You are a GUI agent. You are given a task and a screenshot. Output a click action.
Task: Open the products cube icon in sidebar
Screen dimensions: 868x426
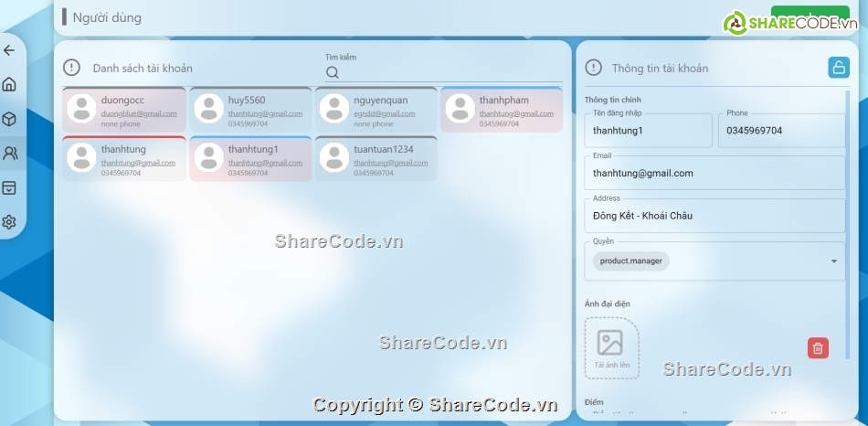[9, 119]
